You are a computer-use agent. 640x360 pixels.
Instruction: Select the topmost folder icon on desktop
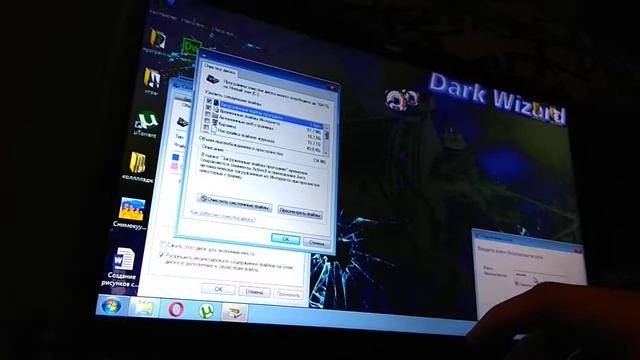pos(157,40)
